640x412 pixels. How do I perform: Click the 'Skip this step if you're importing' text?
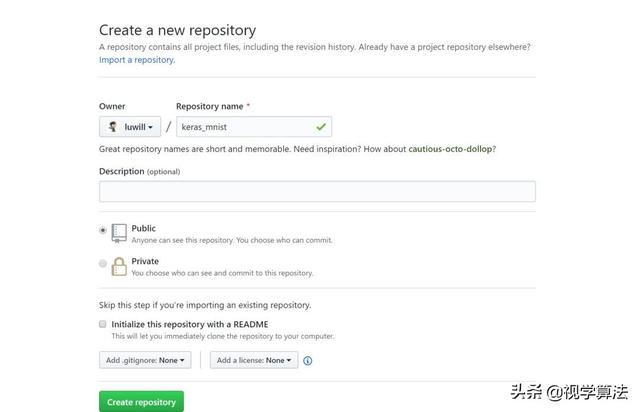(x=205, y=305)
